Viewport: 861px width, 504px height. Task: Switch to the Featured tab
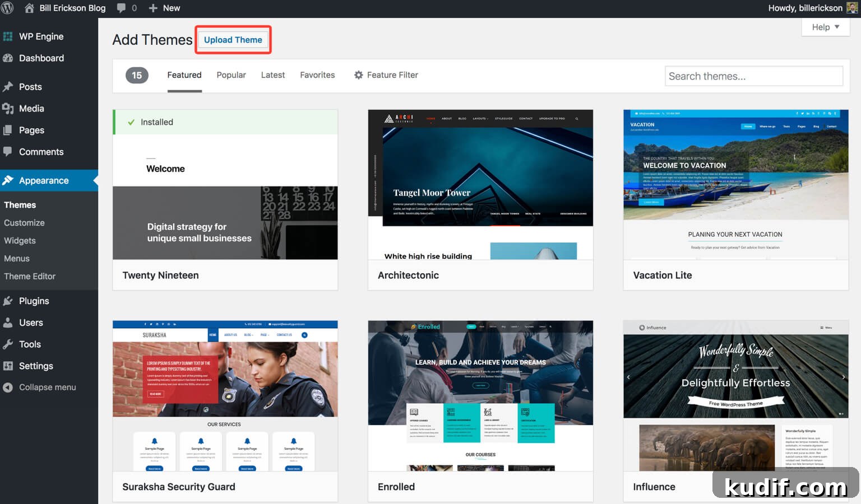(184, 75)
